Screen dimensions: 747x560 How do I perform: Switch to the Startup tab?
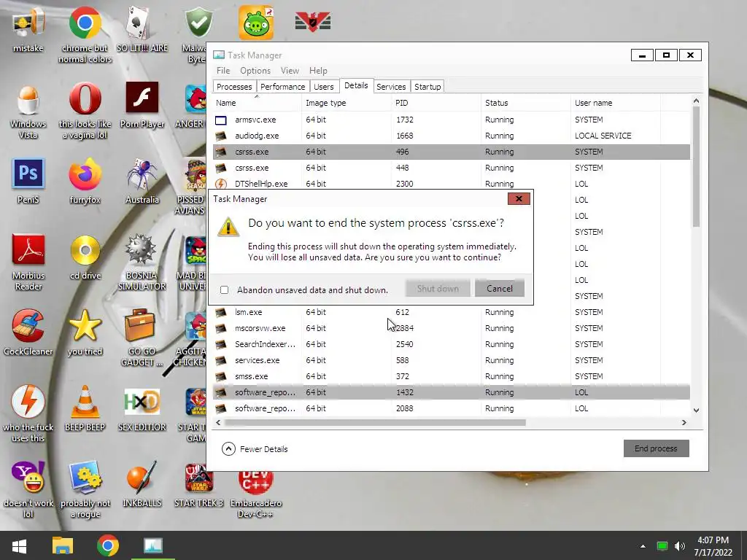[x=427, y=87]
